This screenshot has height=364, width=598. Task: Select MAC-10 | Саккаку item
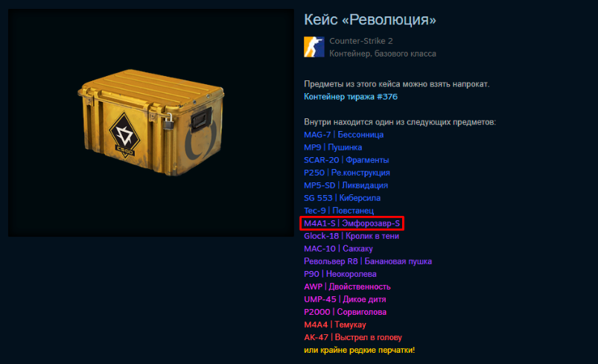tap(338, 249)
